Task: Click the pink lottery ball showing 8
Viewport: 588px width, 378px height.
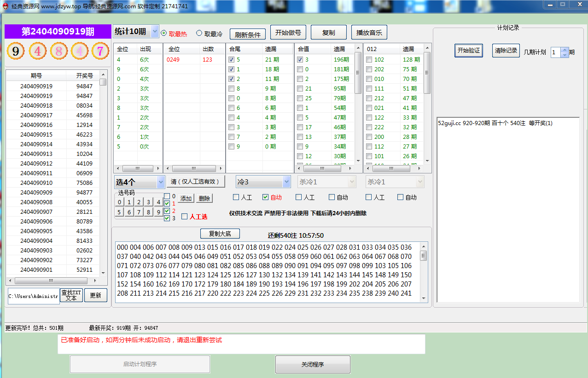Action: click(58, 51)
